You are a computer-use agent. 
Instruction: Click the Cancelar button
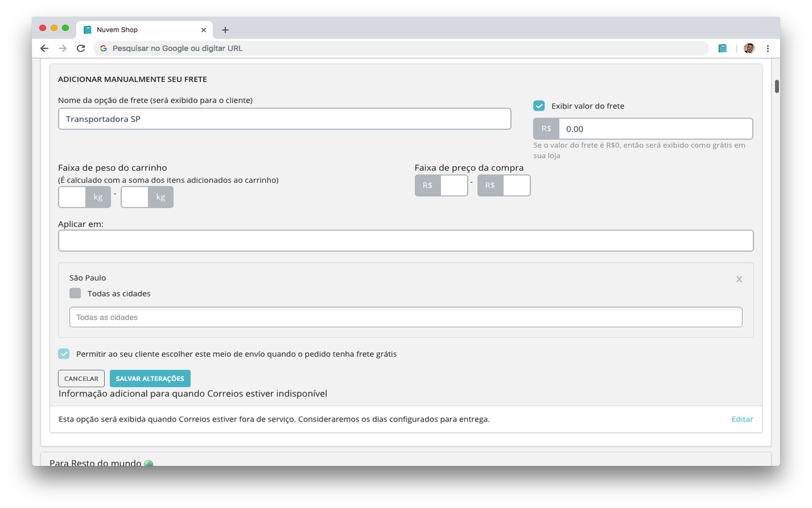[x=81, y=378]
